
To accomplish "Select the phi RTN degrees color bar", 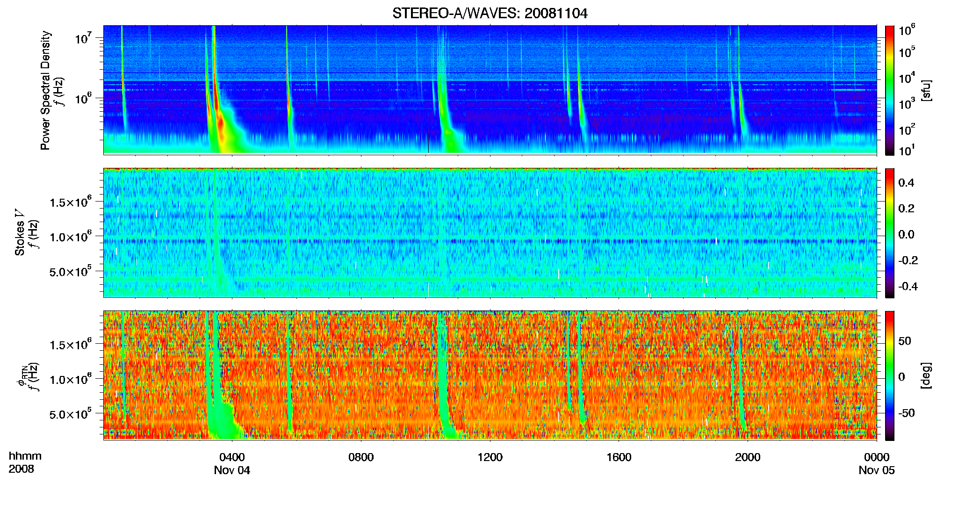I will [890, 375].
